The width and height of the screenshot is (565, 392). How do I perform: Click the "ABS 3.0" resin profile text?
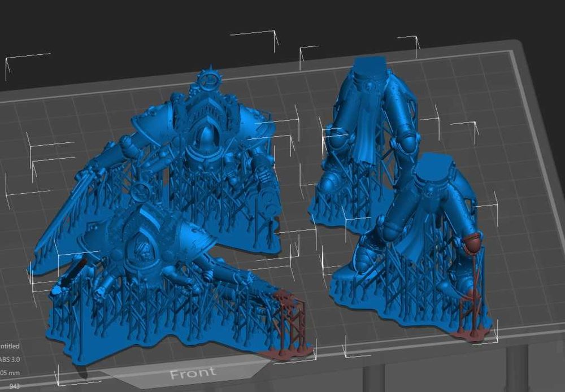point(10,359)
